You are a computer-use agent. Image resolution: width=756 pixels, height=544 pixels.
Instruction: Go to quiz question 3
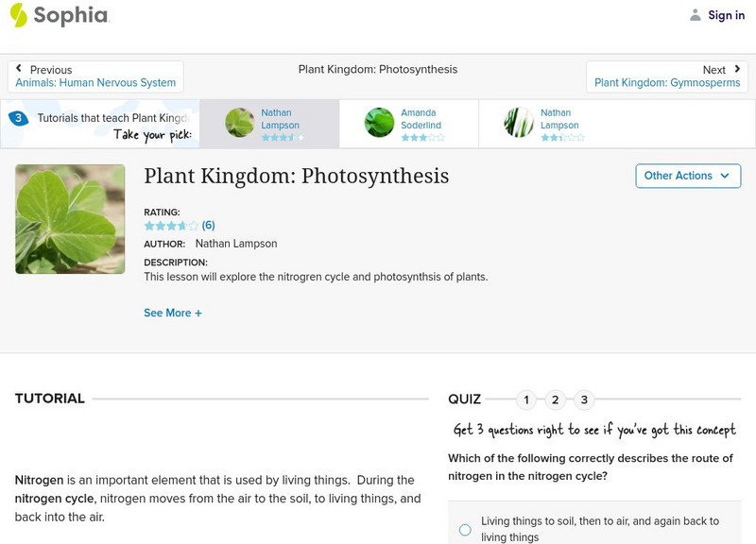(x=585, y=399)
